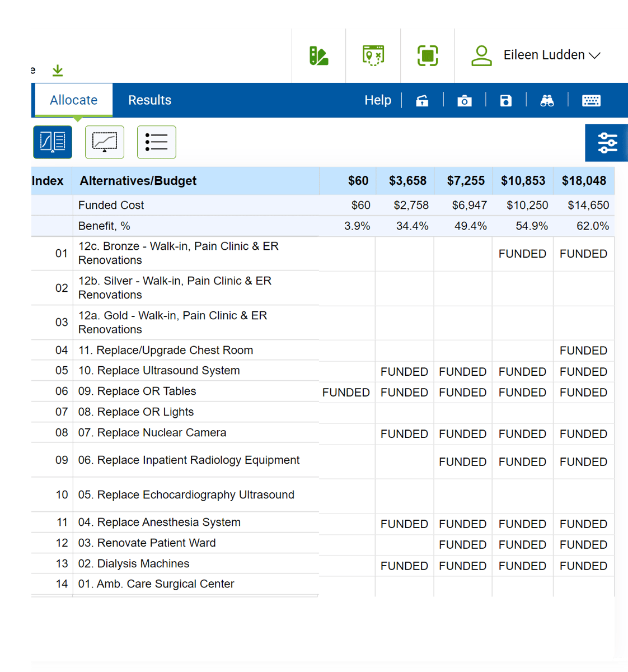Click the Index column header
Image resolution: width=628 pixels, height=672 pixels.
click(48, 181)
